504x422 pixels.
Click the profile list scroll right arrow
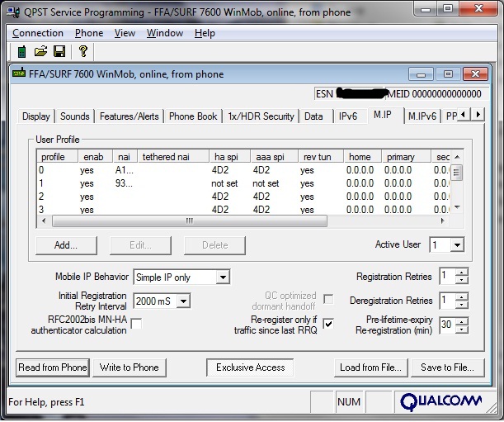tap(443, 220)
